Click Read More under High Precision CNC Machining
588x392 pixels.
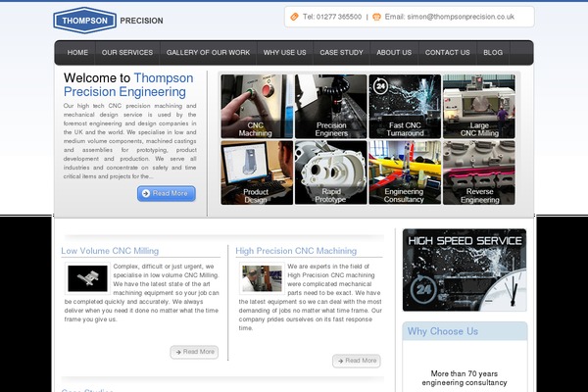[x=357, y=361]
